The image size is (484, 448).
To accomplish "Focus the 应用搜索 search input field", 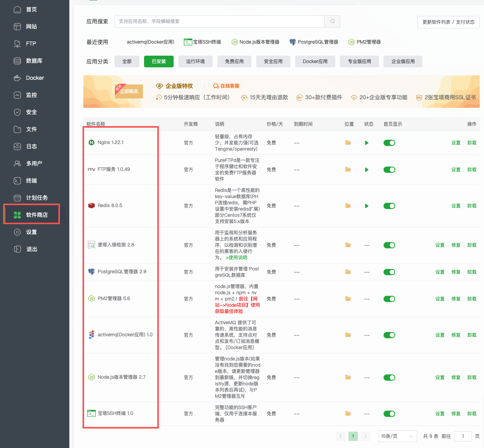I will [x=220, y=21].
